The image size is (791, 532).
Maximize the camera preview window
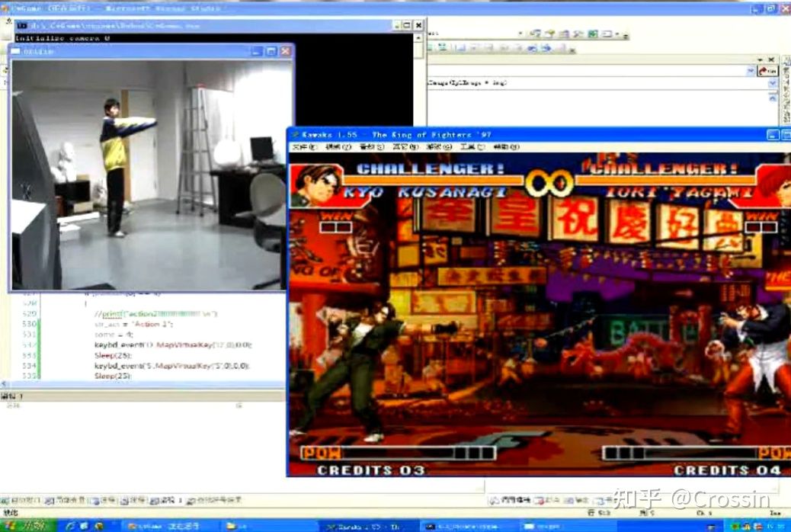click(x=271, y=51)
